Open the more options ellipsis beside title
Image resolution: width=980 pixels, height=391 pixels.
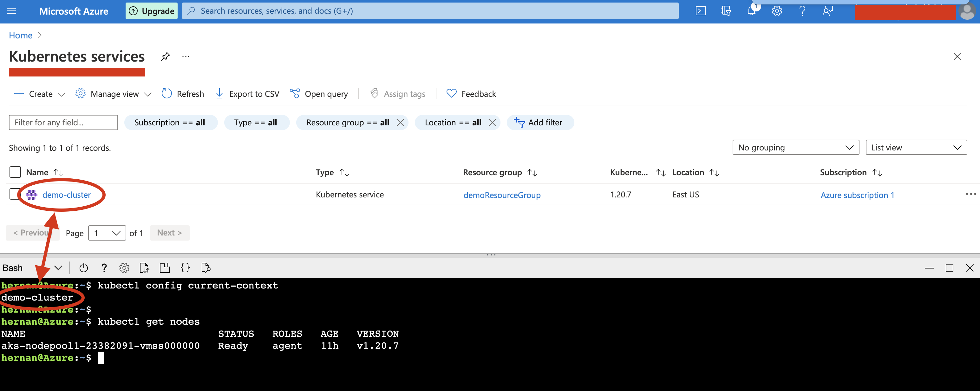[x=186, y=57]
